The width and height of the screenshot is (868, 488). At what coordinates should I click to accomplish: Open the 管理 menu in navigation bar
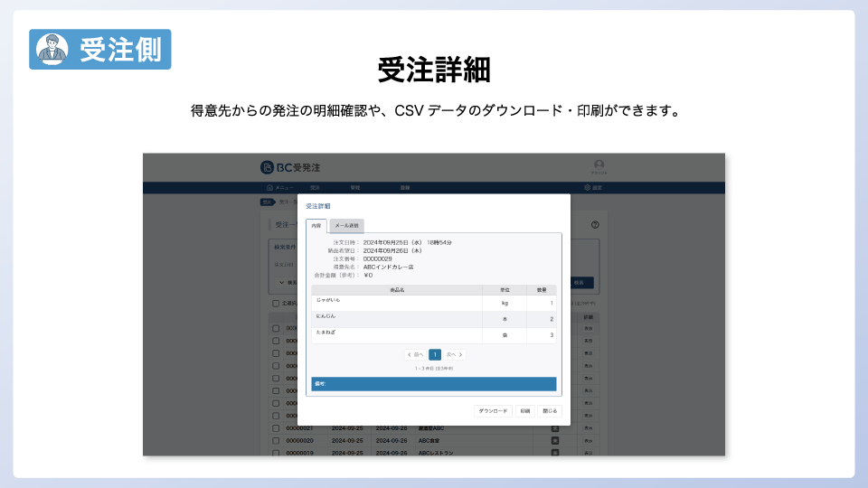click(354, 188)
